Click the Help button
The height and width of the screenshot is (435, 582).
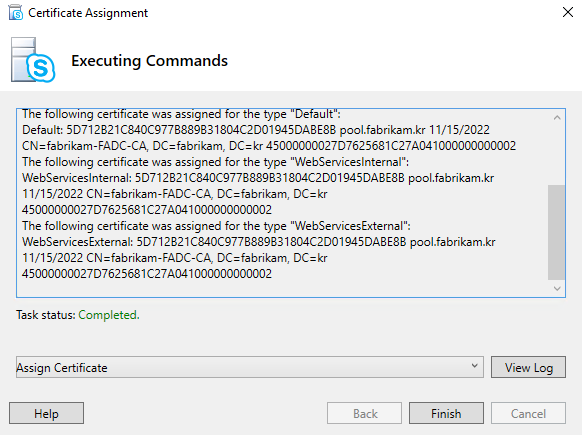tap(46, 413)
